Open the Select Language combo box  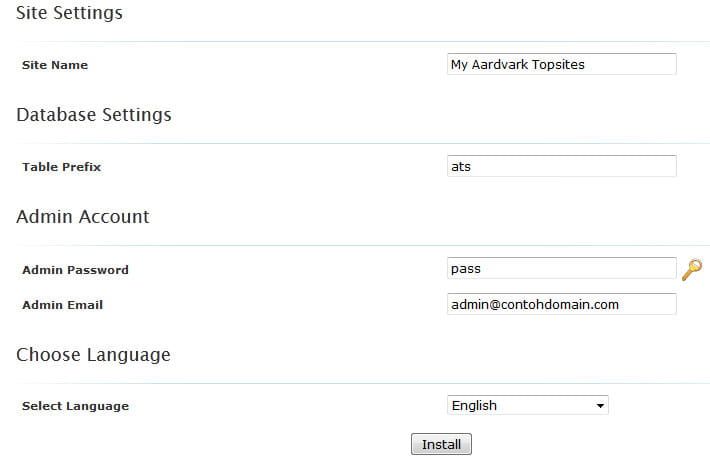pos(528,405)
